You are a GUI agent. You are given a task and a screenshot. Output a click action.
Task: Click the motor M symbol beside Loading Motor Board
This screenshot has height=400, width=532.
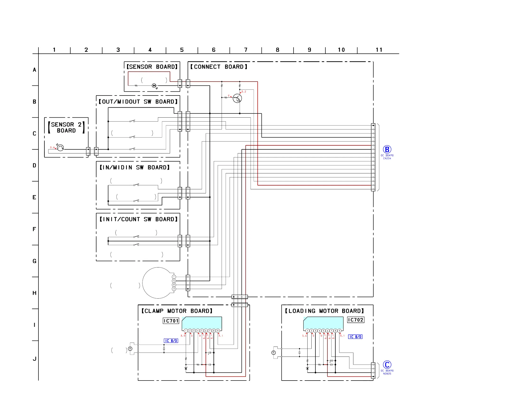[x=273, y=353]
